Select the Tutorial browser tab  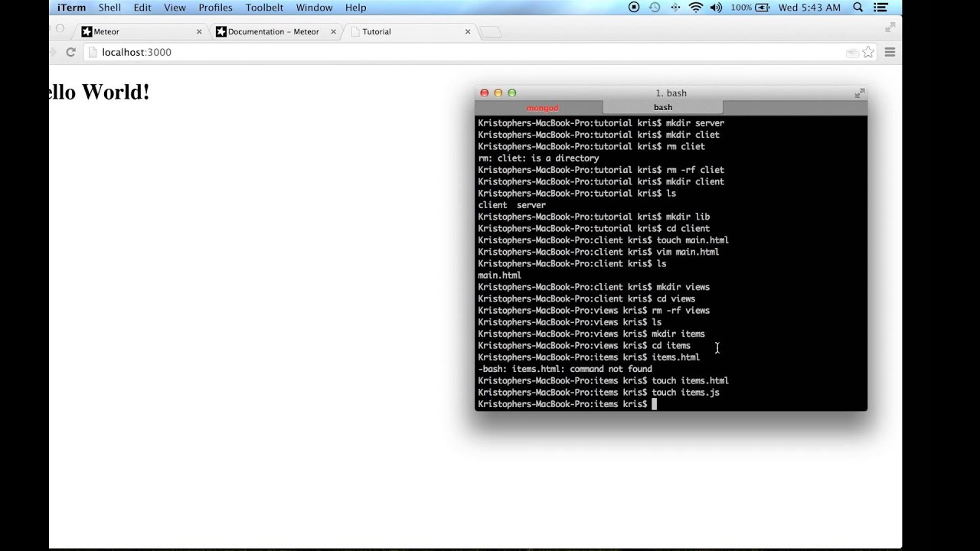[410, 31]
